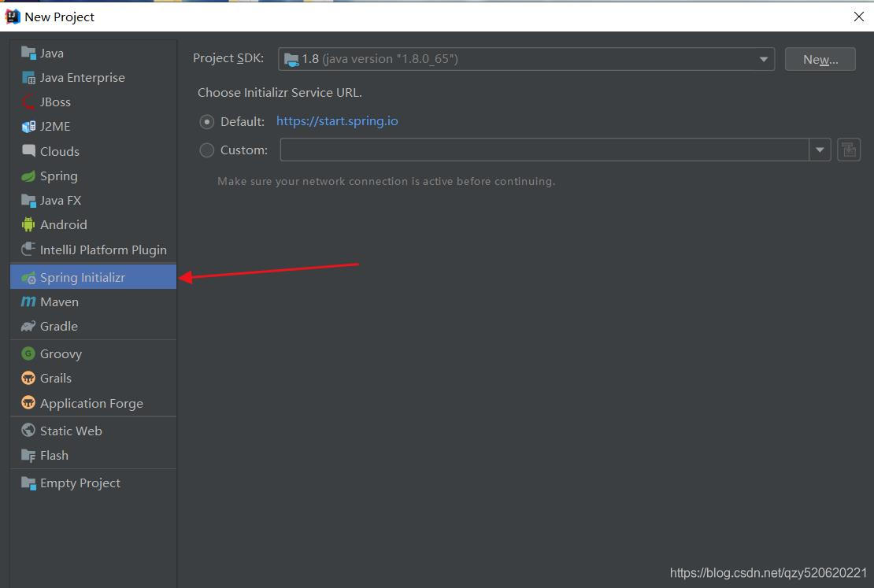874x588 pixels.
Task: Click the Java FX folder icon
Action: pos(28,200)
